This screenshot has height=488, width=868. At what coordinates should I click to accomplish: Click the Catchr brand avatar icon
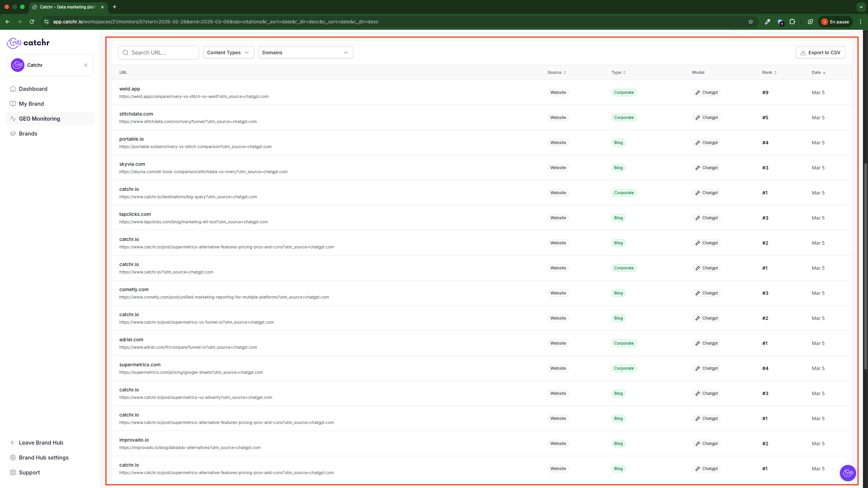(17, 65)
